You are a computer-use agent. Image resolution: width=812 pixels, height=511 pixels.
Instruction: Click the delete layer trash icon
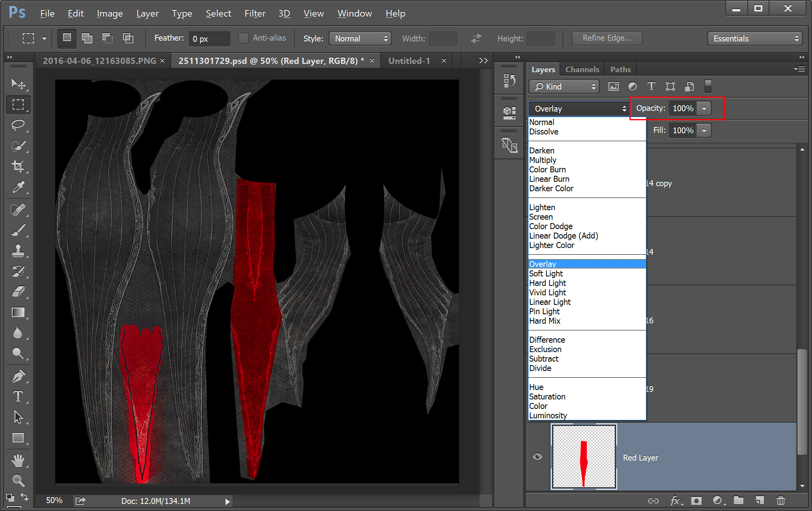coord(780,500)
